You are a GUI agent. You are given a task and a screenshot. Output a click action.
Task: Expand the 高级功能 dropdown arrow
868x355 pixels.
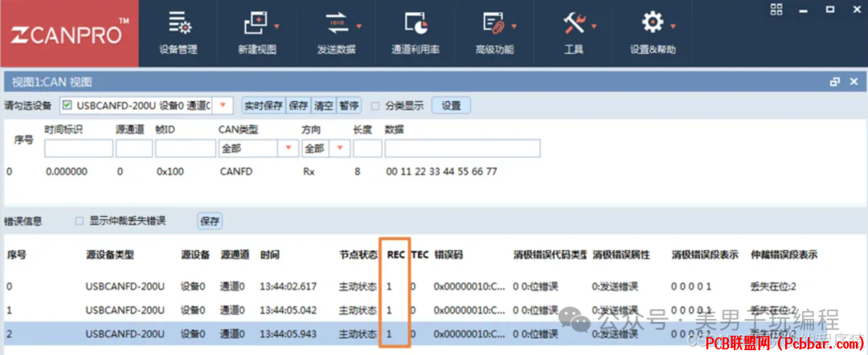coord(514,26)
